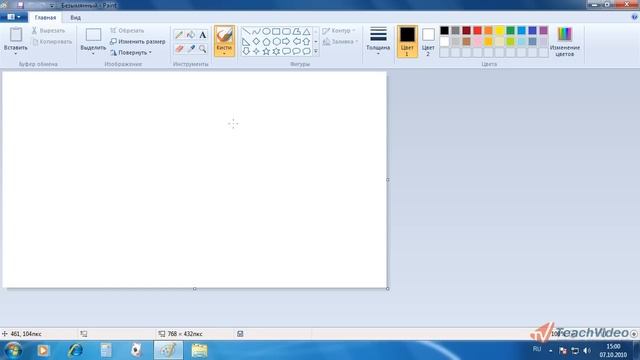Image resolution: width=640 pixels, height=360 pixels.
Task: Choose the Right arrow shape
Action: click(x=286, y=41)
